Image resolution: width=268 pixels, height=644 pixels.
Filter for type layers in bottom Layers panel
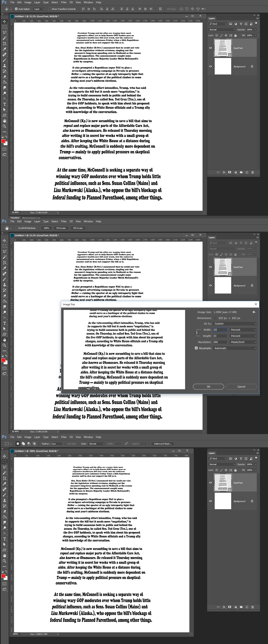(241, 458)
